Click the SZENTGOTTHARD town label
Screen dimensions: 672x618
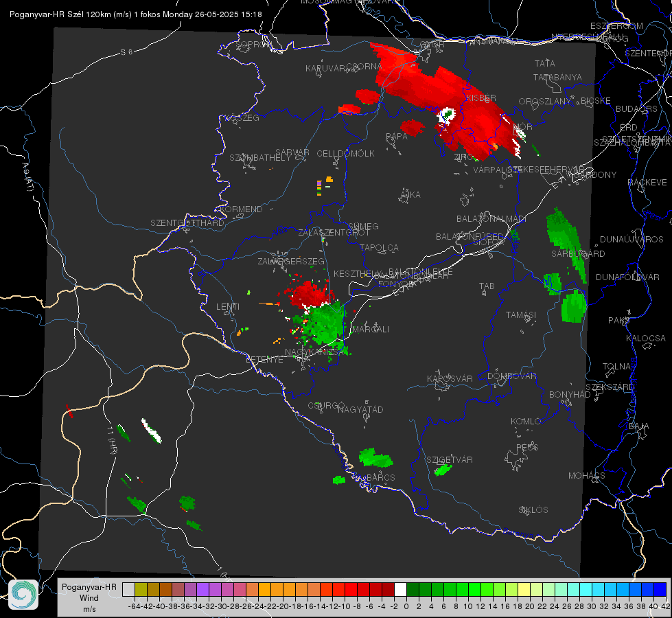pos(187,223)
